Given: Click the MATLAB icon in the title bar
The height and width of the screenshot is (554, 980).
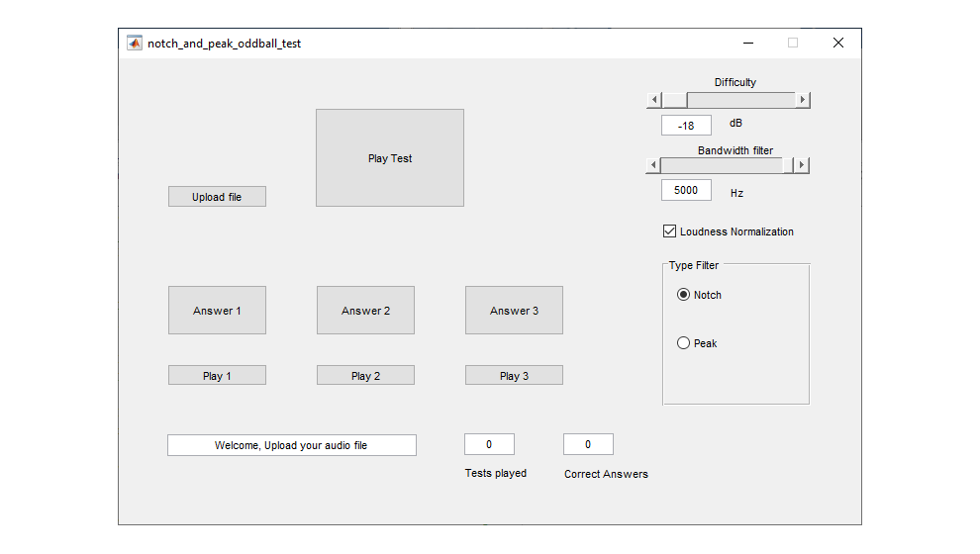Looking at the screenshot, I should coord(135,44).
